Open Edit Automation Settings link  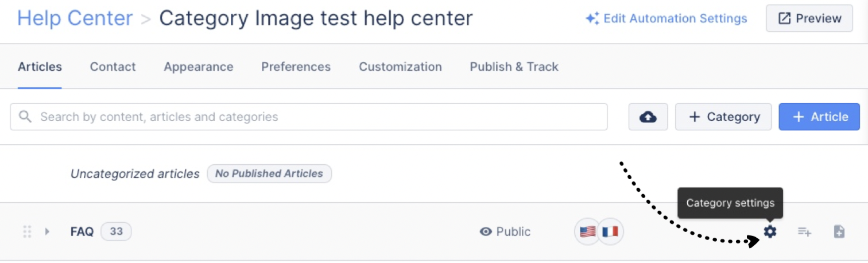pyautogui.click(x=666, y=18)
